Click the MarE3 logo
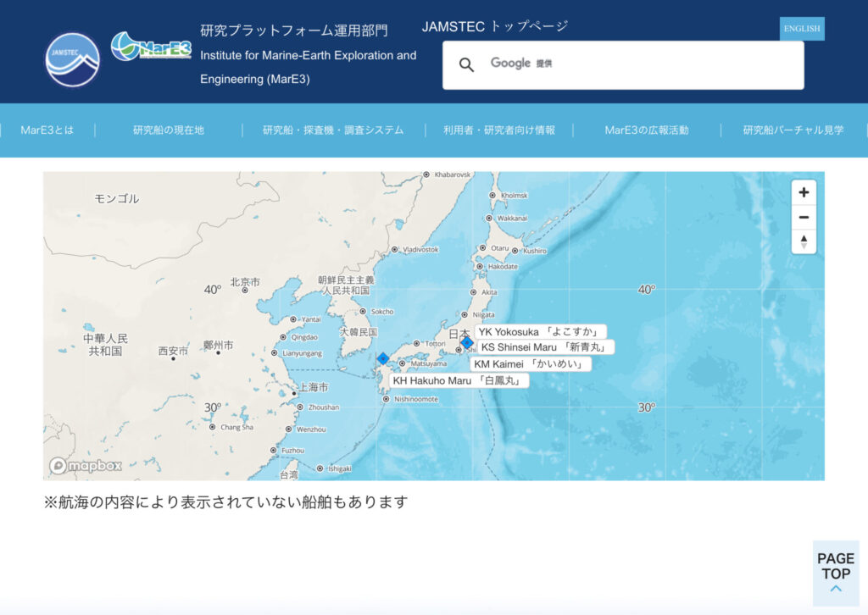The image size is (868, 615). tap(151, 46)
